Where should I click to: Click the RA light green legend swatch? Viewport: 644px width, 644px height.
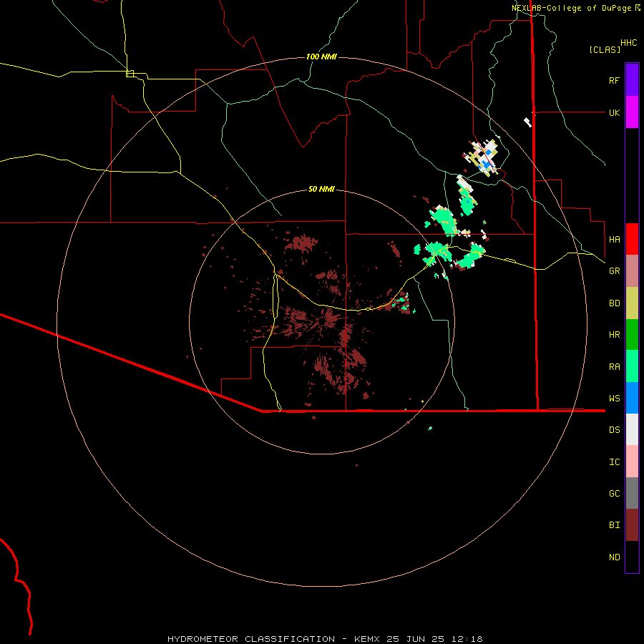coord(632,366)
